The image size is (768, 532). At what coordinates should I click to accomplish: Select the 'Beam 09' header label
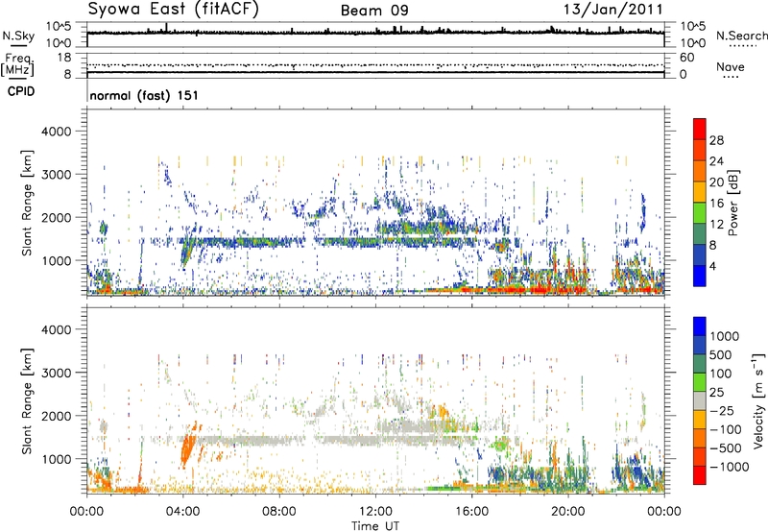[374, 11]
